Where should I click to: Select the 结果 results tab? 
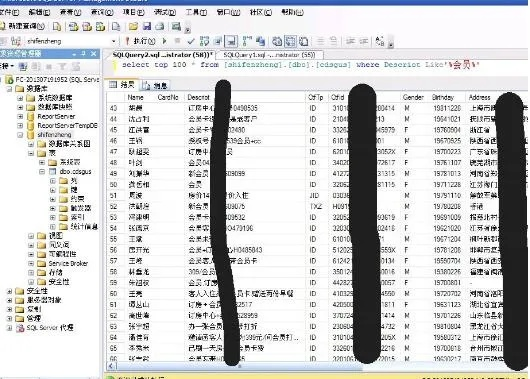click(122, 85)
